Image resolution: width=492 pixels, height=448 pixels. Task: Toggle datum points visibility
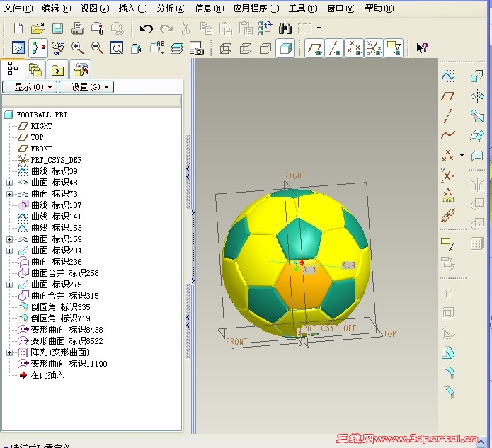pos(354,48)
